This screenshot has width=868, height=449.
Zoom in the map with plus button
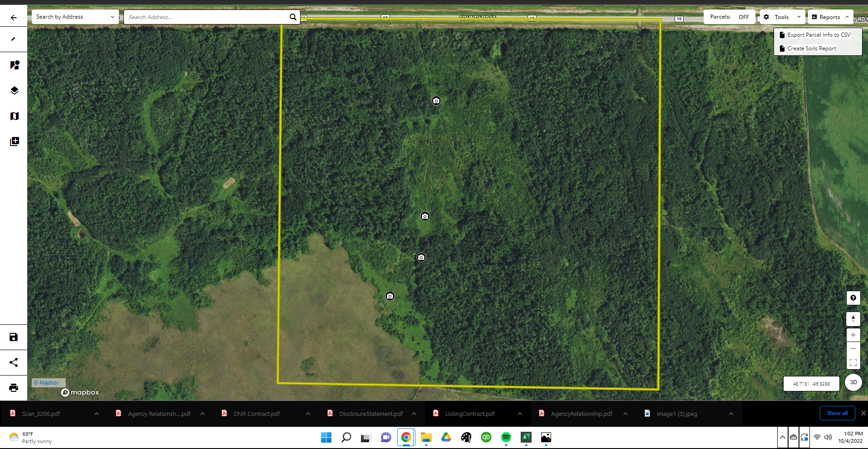(x=853, y=335)
